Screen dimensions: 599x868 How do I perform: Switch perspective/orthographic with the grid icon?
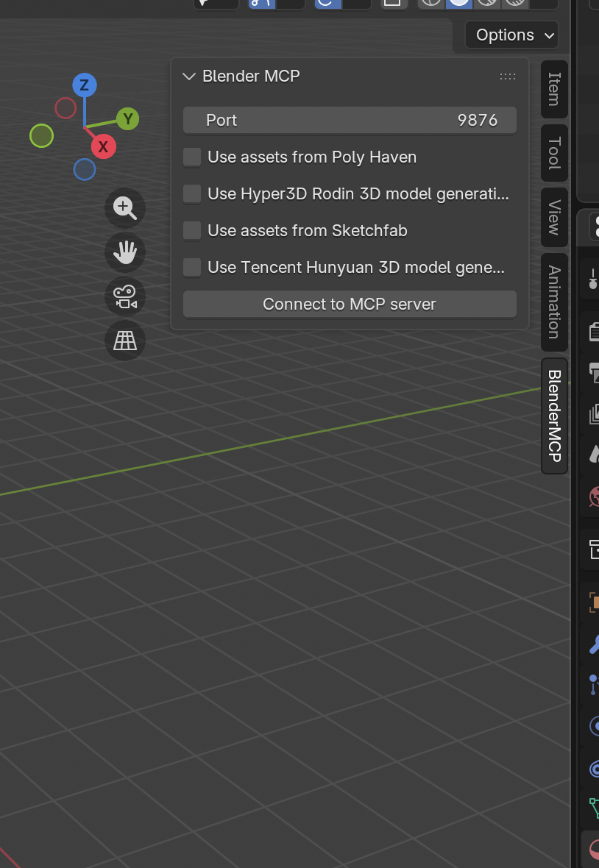[125, 341]
